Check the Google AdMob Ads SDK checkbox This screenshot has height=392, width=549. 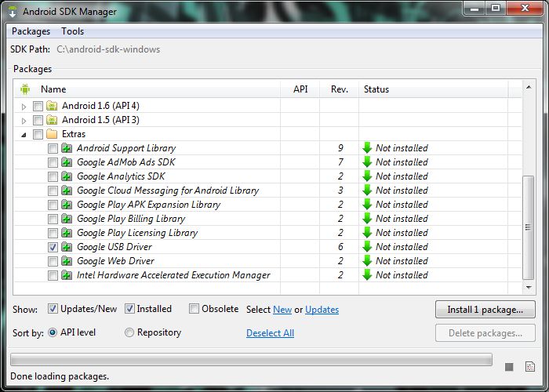click(x=53, y=163)
